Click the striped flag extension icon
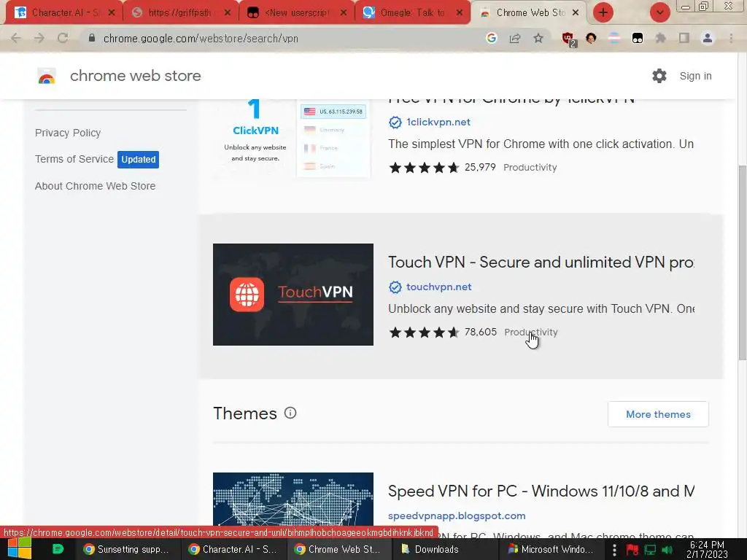The height and width of the screenshot is (560, 747). [x=614, y=38]
